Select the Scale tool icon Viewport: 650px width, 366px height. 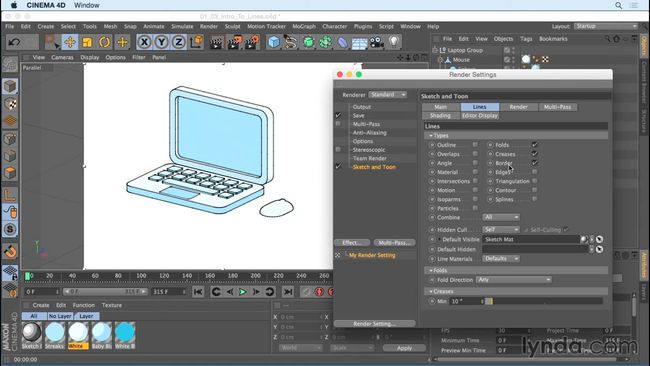point(87,42)
